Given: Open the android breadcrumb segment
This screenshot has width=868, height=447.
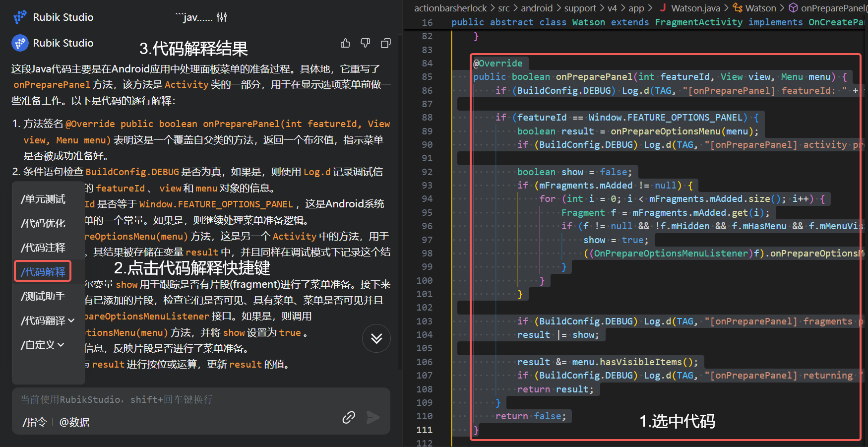Looking at the screenshot, I should (537, 8).
